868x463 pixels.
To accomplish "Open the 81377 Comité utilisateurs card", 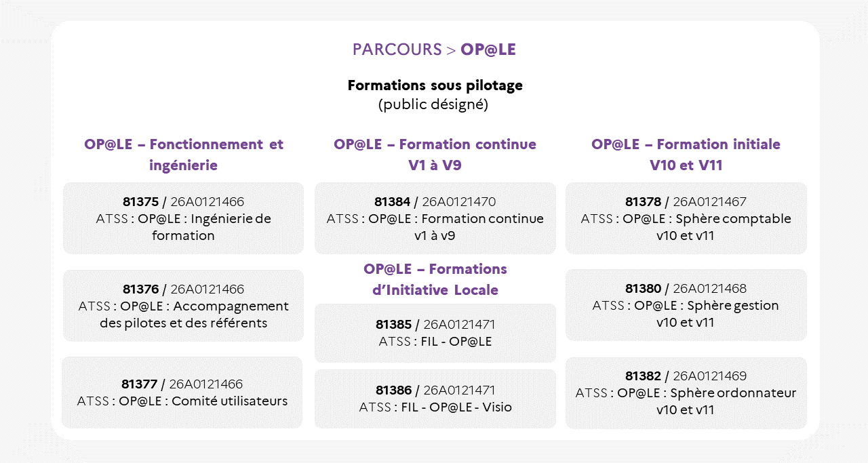I will coord(182,392).
